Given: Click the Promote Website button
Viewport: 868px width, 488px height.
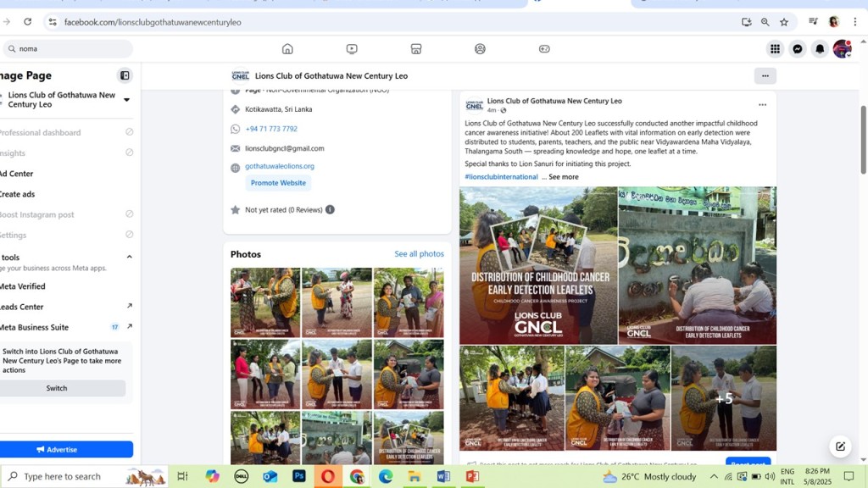Looking at the screenshot, I should click(278, 183).
